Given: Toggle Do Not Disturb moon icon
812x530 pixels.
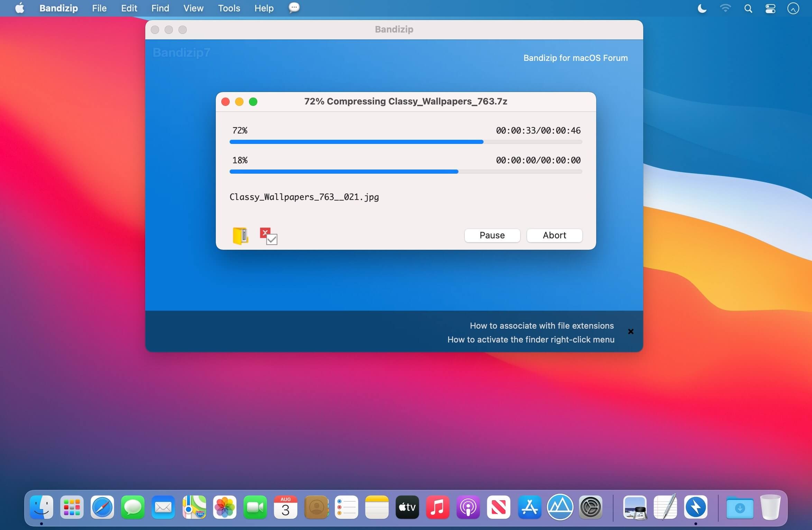Looking at the screenshot, I should click(x=702, y=8).
